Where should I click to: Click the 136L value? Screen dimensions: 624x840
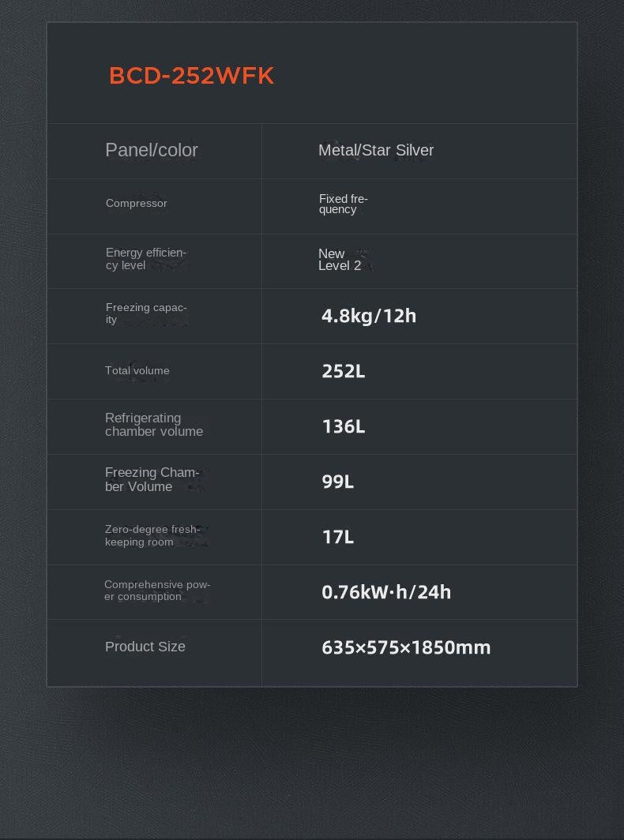pyautogui.click(x=344, y=426)
